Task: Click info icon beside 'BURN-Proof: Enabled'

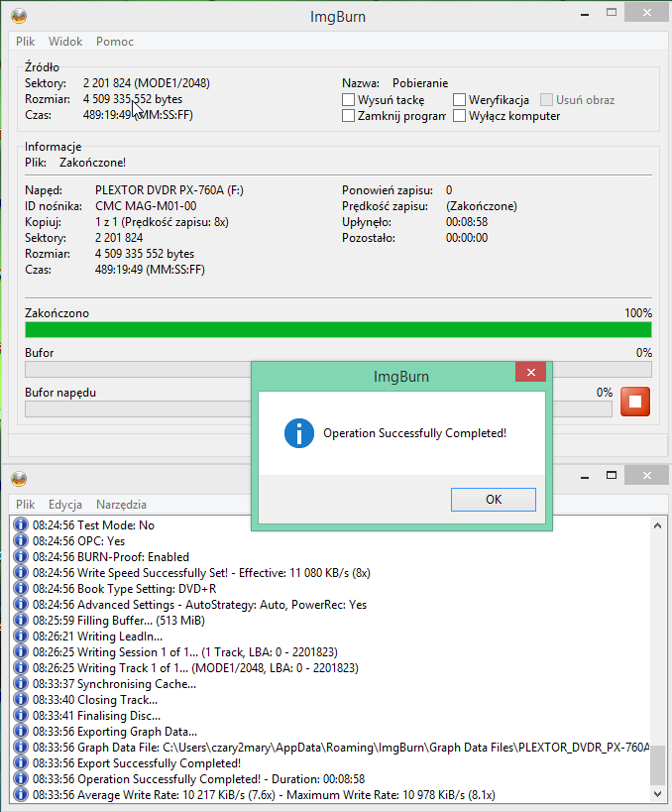Action: (x=21, y=556)
